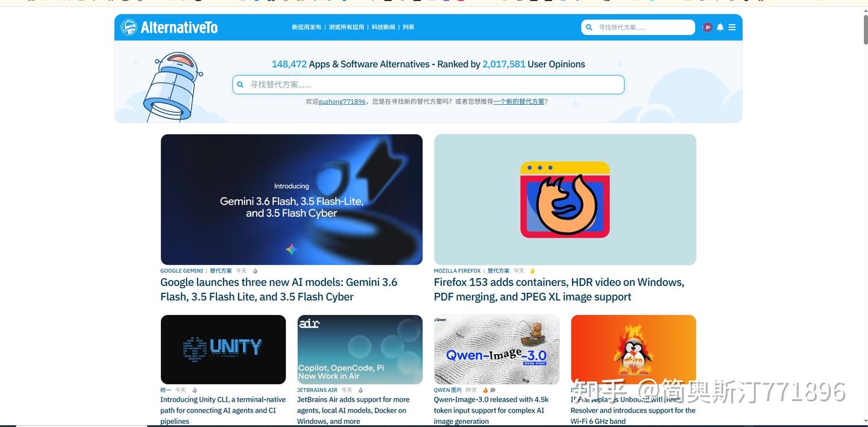The height and width of the screenshot is (427, 868).
Task: Open the JetBrains Air thumbnail
Action: (360, 349)
